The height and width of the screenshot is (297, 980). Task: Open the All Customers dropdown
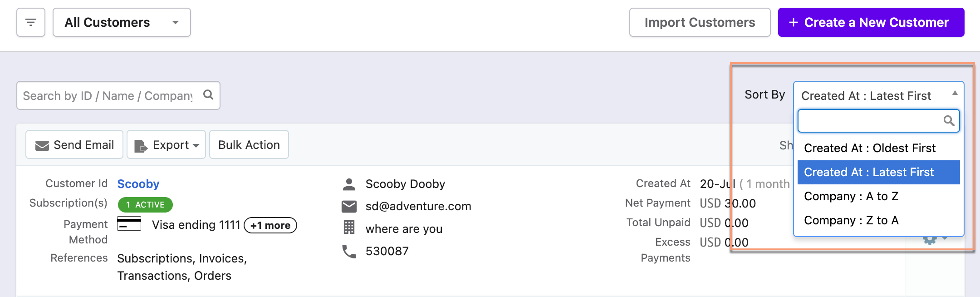coord(122,22)
